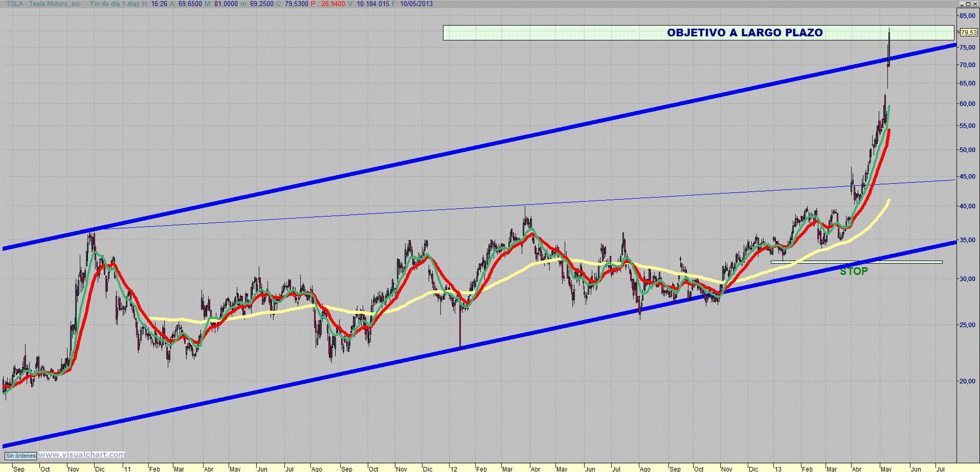Click the 55,00 price axis label
The image size is (980, 472).
[x=967, y=126]
